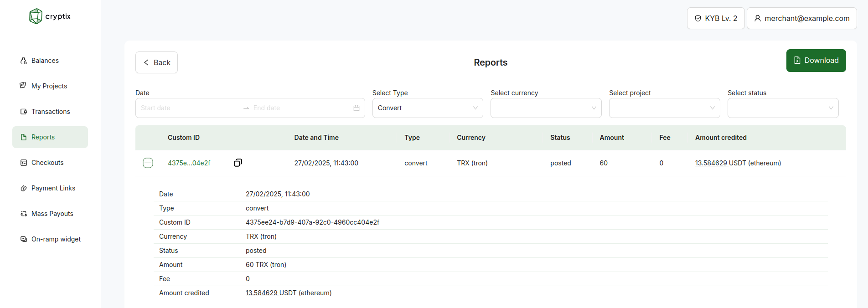The image size is (868, 308).
Task: Click the Currency column header
Action: [x=471, y=138]
